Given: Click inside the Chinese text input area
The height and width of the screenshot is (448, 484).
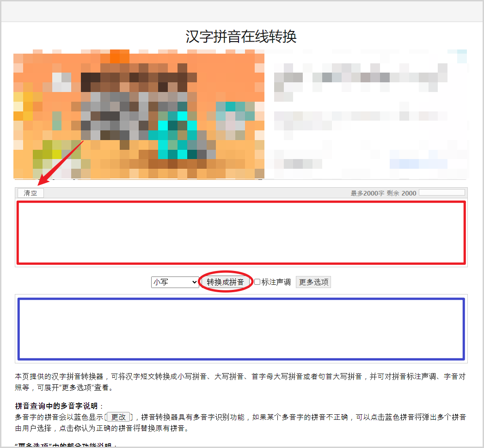Looking at the screenshot, I should click(241, 233).
